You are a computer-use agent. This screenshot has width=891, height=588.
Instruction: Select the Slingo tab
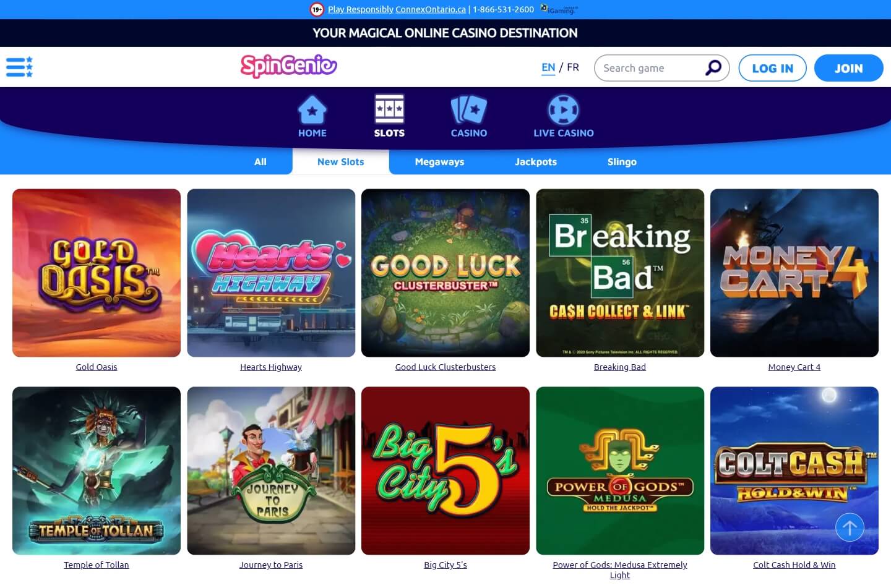coord(622,162)
